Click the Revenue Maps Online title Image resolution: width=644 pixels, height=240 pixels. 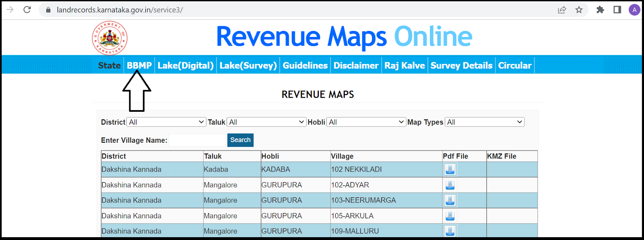344,37
